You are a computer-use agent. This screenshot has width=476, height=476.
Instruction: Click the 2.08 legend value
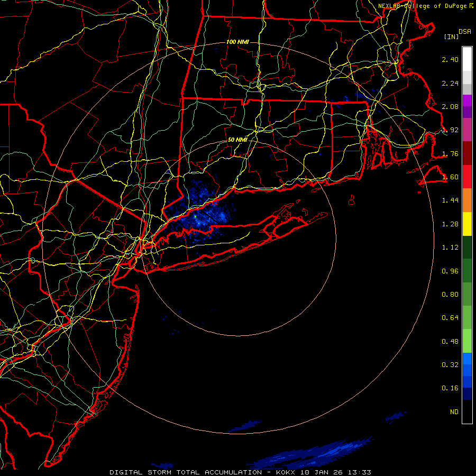tap(450, 106)
